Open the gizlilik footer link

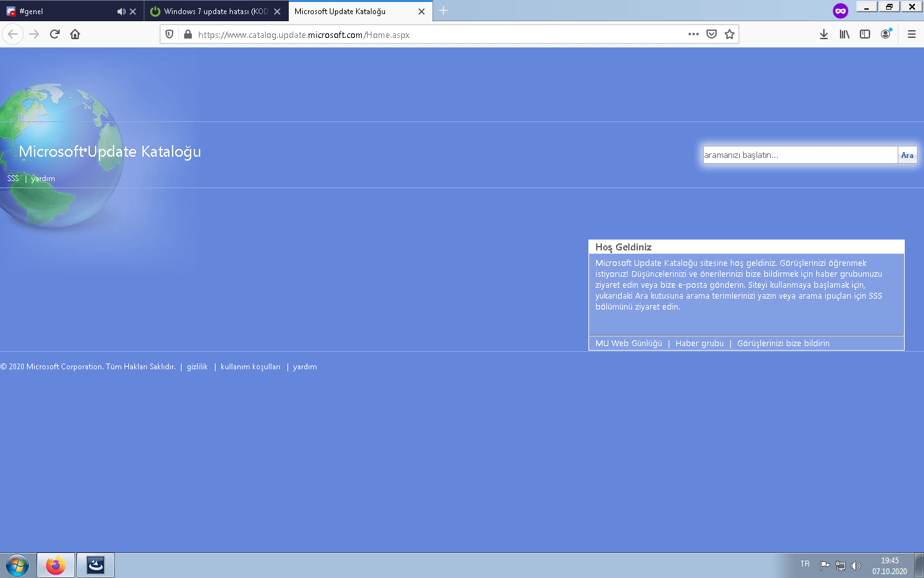[197, 367]
